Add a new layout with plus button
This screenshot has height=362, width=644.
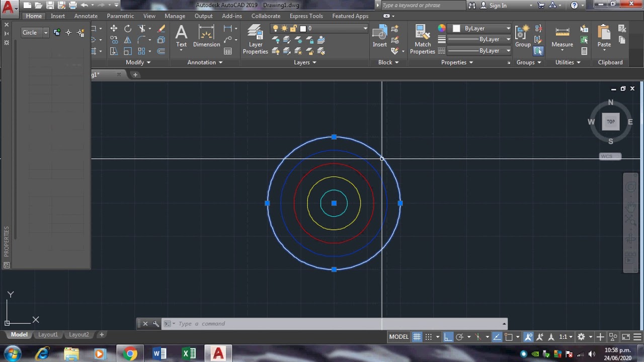click(102, 334)
